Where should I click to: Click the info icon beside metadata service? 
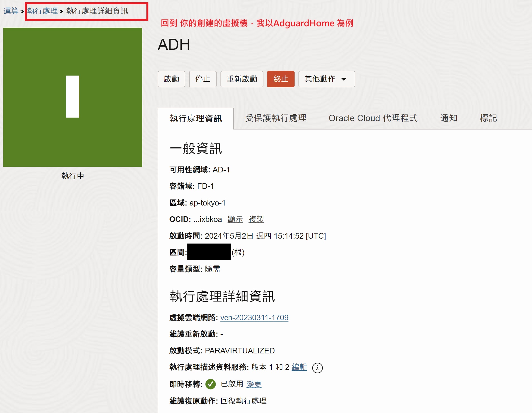[x=317, y=368]
